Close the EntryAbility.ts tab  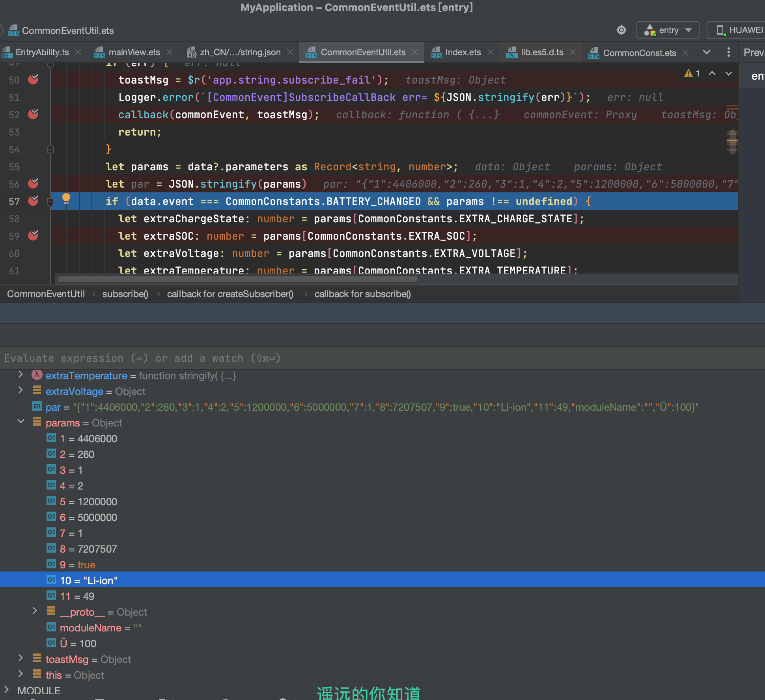(78, 52)
